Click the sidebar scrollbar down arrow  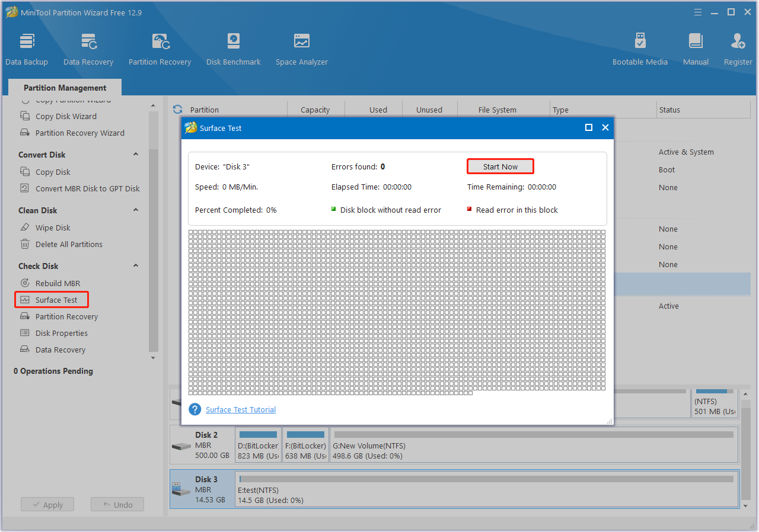tap(153, 358)
